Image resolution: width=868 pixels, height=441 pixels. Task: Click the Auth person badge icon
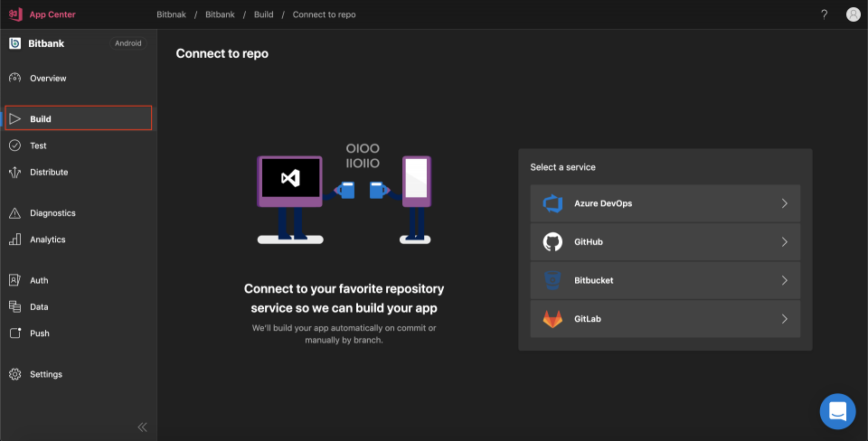click(15, 280)
